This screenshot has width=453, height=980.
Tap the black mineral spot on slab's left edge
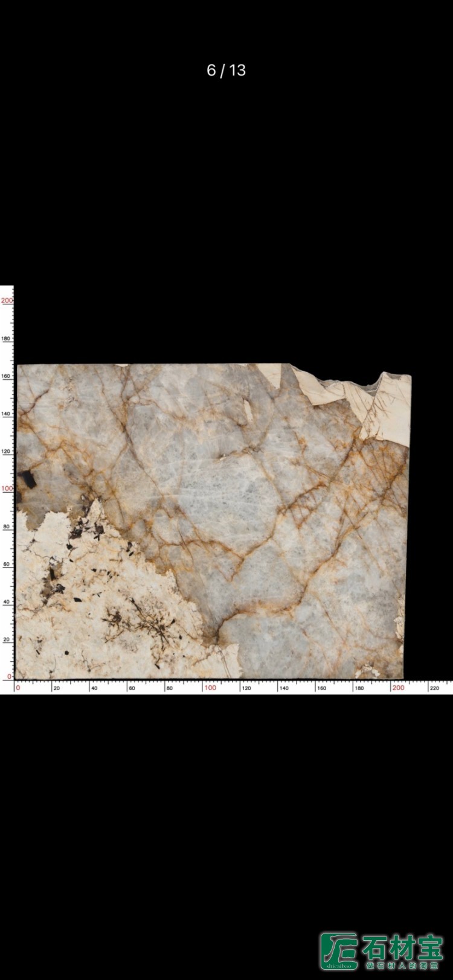tap(27, 481)
